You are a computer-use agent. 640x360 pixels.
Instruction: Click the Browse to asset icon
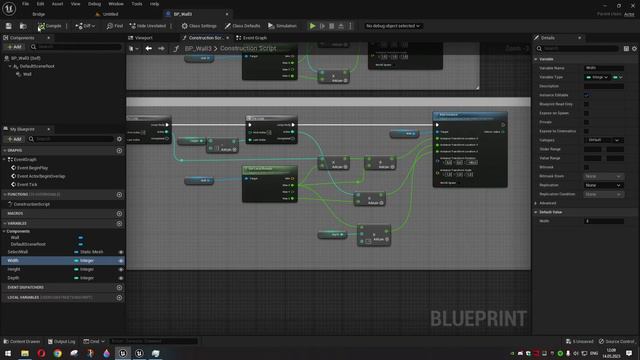(23, 26)
